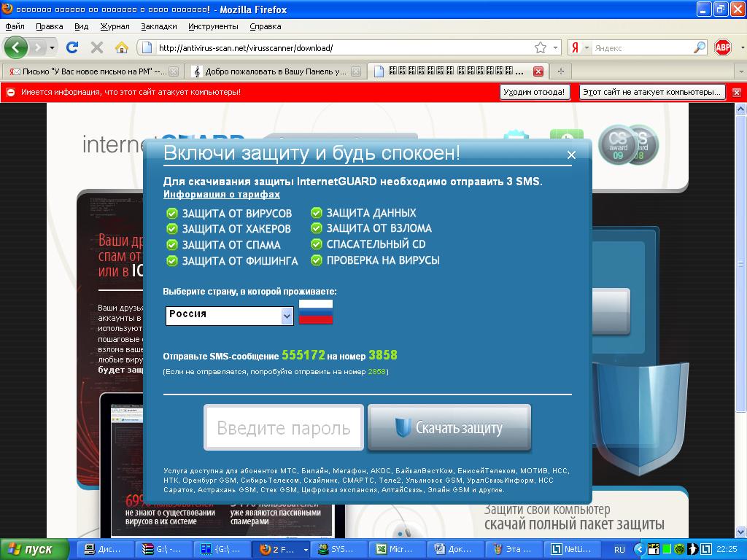Screen dimensions: 747x560
Task: Open the Yandex search engine selector
Action: [580, 47]
